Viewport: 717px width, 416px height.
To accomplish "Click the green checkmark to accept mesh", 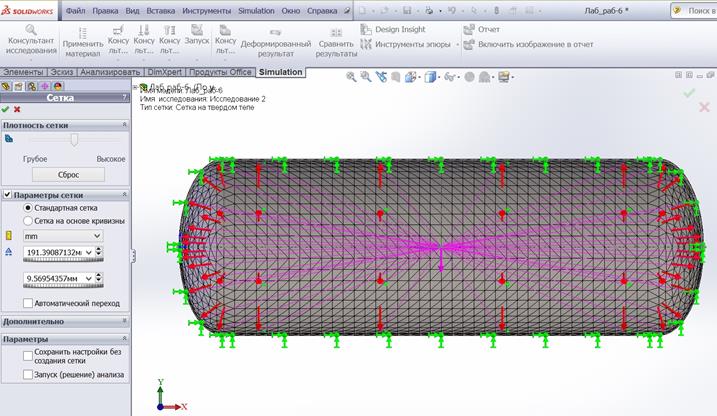I will point(6,109).
